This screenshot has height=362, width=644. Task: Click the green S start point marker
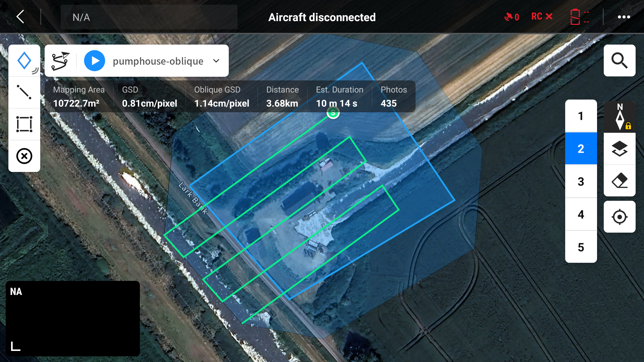pyautogui.click(x=333, y=113)
